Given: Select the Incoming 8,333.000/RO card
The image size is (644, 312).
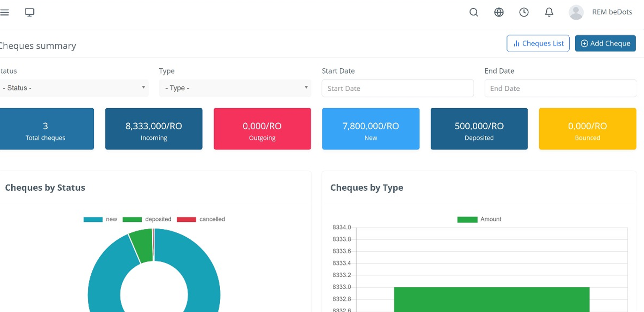Looking at the screenshot, I should (154, 129).
